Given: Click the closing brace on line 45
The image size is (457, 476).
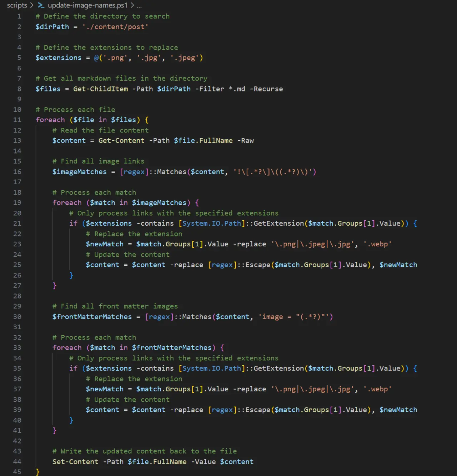Looking at the screenshot, I should click(38, 472).
